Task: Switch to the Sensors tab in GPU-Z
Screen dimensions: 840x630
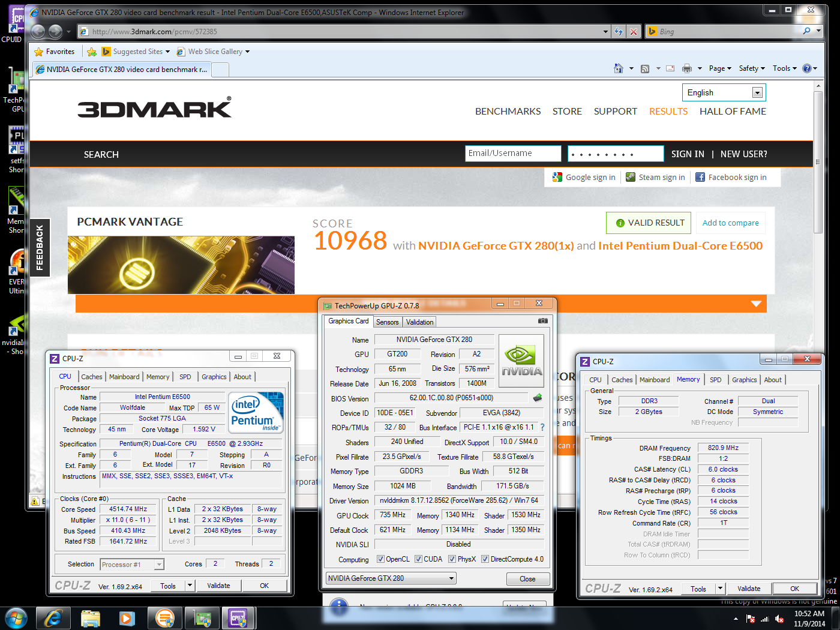Action: tap(387, 322)
